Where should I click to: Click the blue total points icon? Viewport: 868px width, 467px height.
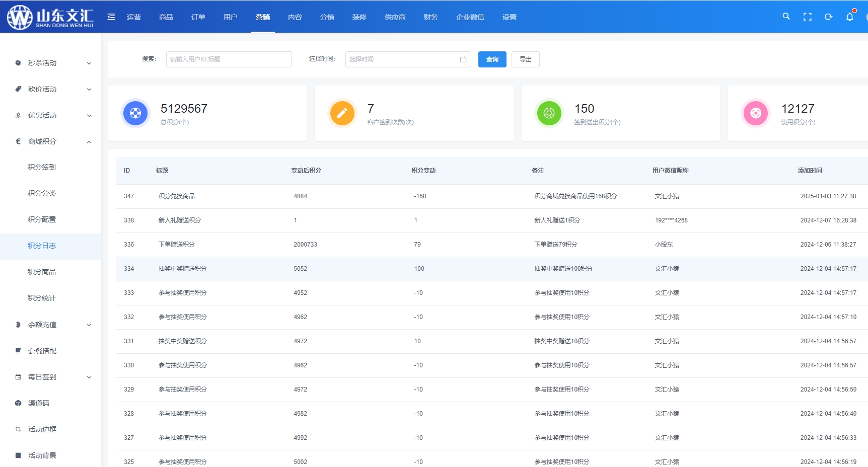tap(135, 113)
